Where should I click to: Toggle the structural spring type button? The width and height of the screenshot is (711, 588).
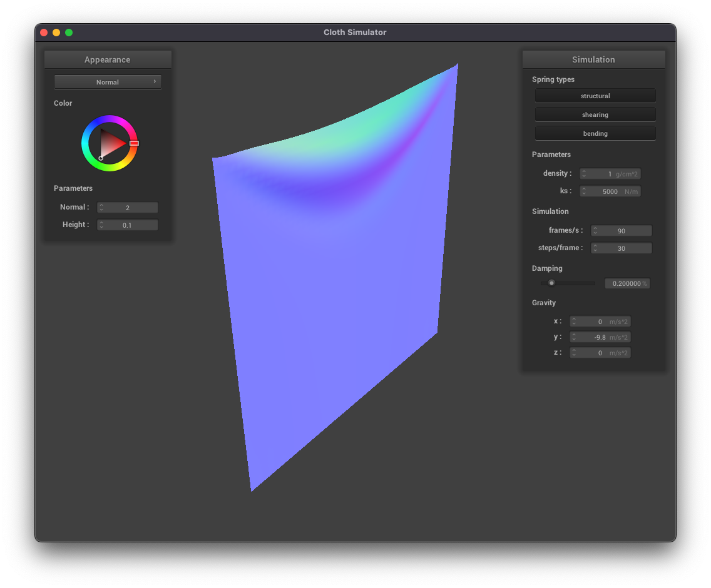[x=595, y=96]
